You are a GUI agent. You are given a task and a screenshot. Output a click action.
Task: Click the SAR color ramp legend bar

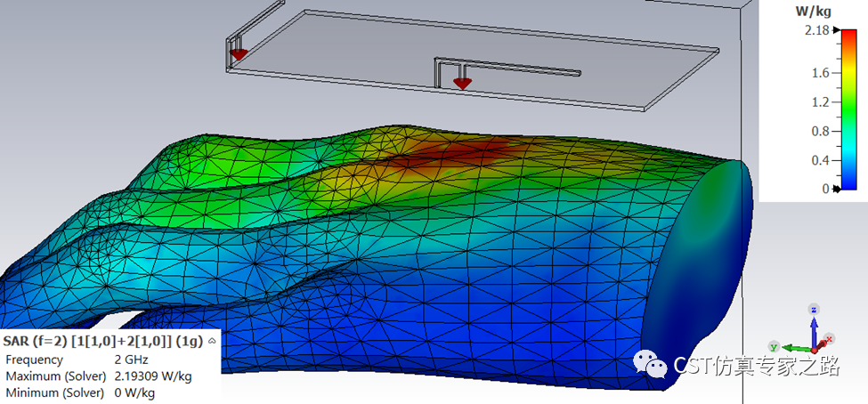(848, 109)
